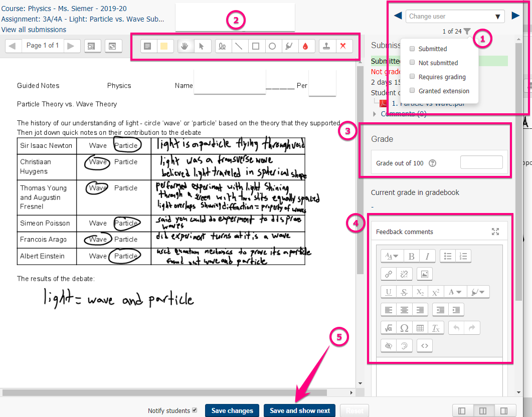Open paragraph styles dropdown in editor
532x417 pixels.
click(x=392, y=256)
